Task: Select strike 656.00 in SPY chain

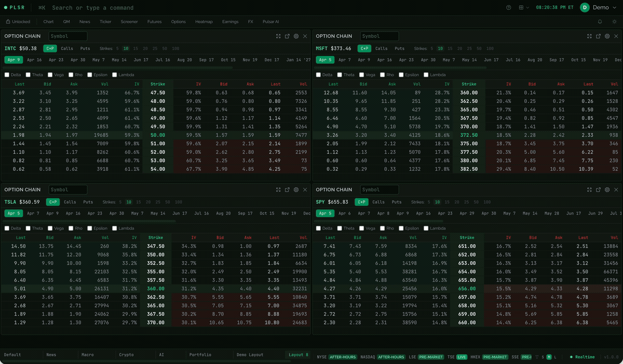Action: pyautogui.click(x=467, y=289)
